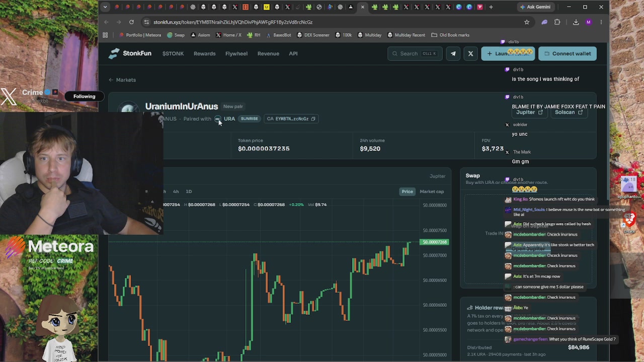Screen dimensions: 644x362
Task: Select the 4h chart timeframe
Action: click(176, 192)
